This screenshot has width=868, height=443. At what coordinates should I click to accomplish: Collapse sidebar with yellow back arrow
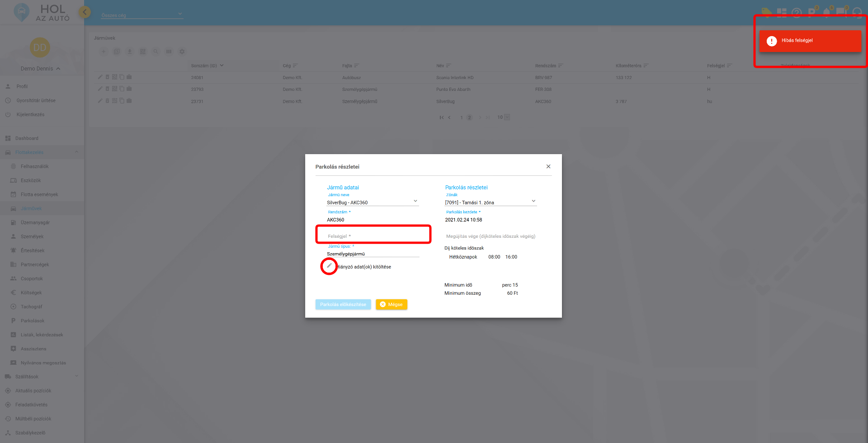click(x=85, y=12)
